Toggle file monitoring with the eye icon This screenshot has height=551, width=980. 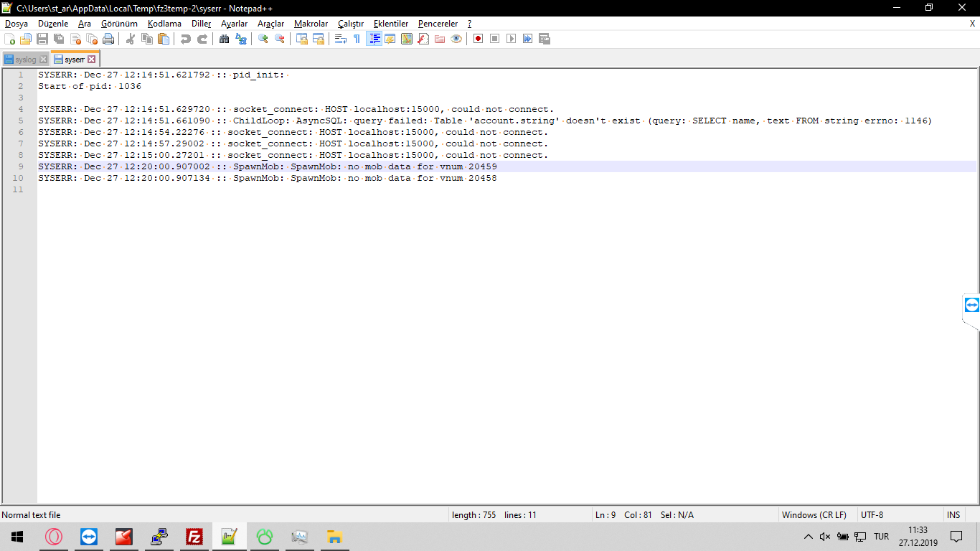point(456,39)
